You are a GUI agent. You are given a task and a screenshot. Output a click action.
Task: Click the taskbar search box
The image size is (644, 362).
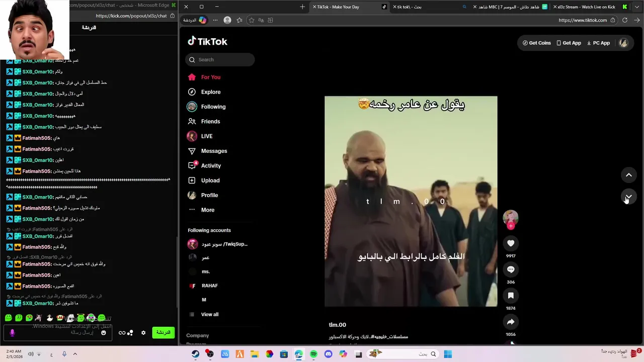pyautogui.click(x=403, y=354)
